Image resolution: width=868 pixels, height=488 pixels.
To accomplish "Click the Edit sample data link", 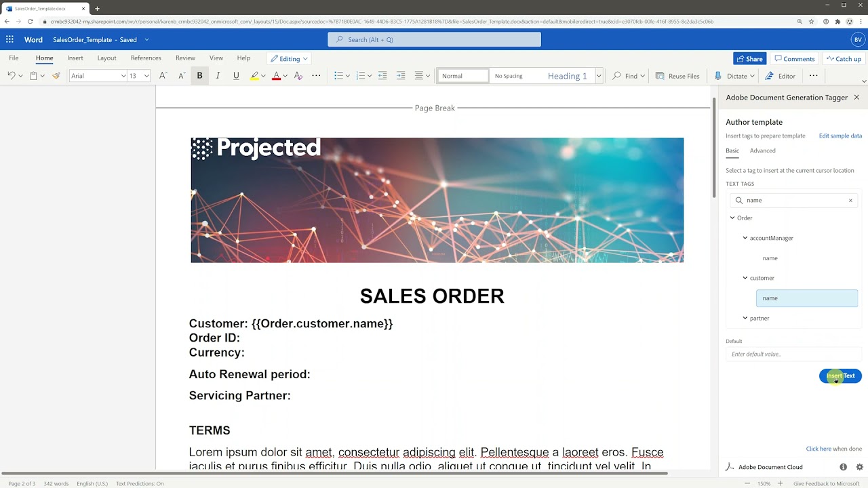I will coord(840,136).
